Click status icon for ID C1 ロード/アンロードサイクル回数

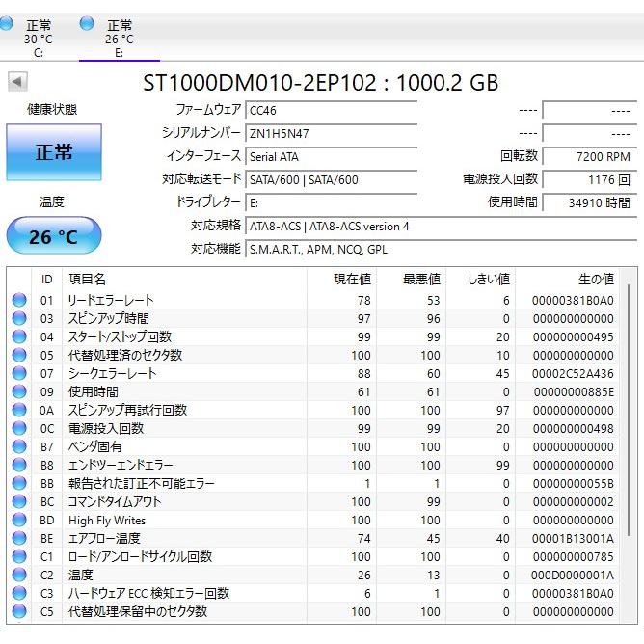click(x=19, y=556)
